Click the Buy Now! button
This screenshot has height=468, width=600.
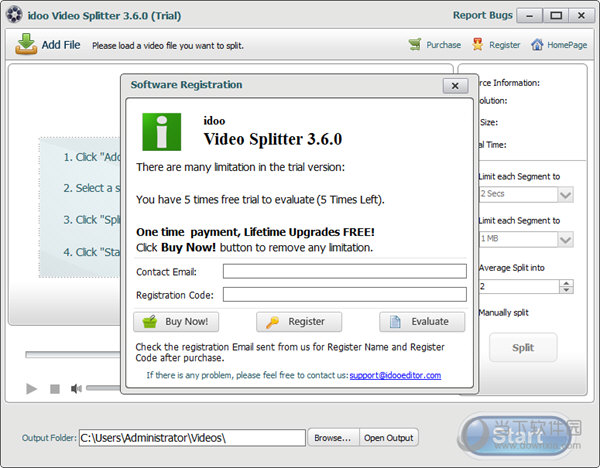176,322
